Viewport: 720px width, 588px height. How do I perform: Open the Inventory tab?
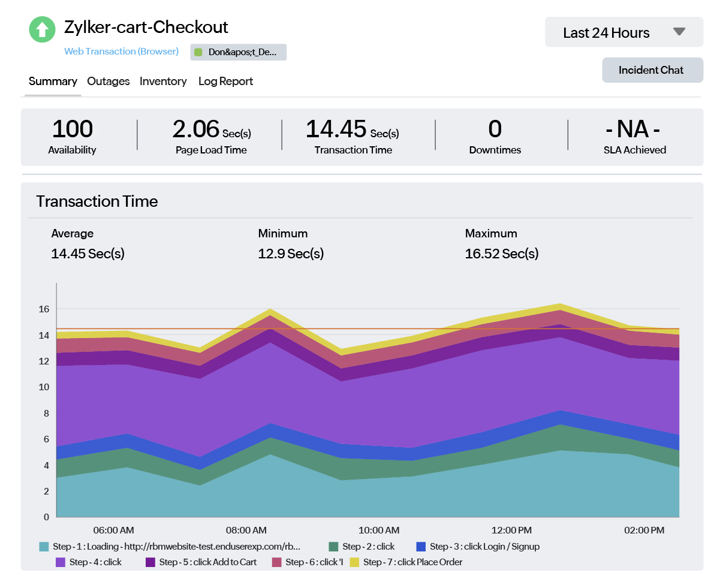163,82
